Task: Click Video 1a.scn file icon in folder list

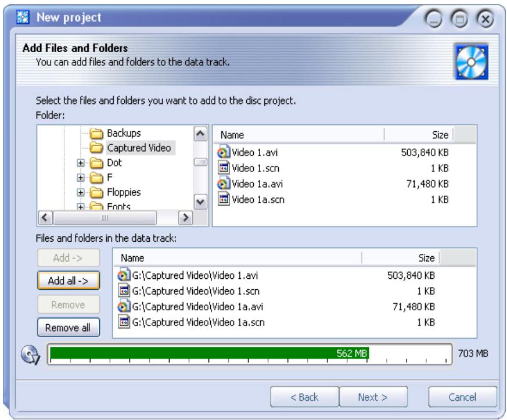Action: pos(224,199)
